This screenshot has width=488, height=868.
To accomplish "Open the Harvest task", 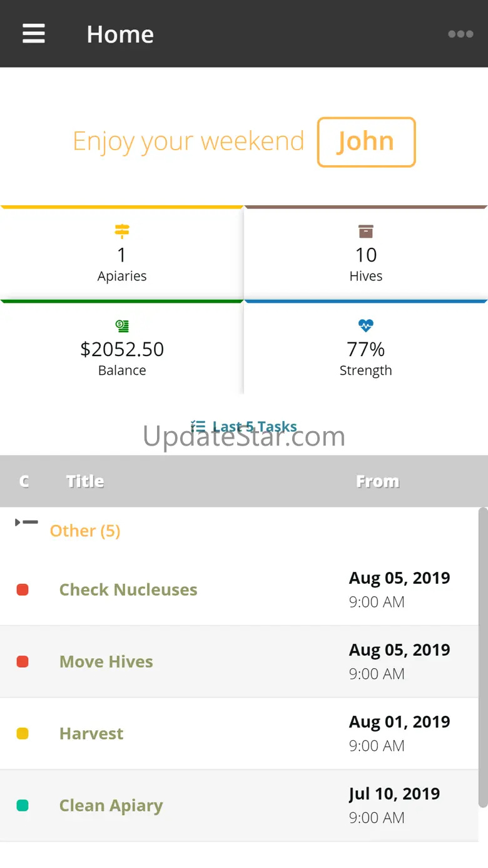I will 91,733.
